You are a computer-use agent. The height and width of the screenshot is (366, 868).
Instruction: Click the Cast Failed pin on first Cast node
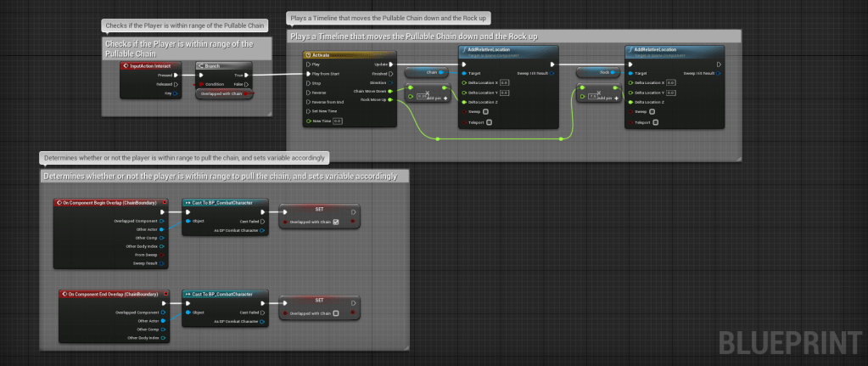pos(264,220)
